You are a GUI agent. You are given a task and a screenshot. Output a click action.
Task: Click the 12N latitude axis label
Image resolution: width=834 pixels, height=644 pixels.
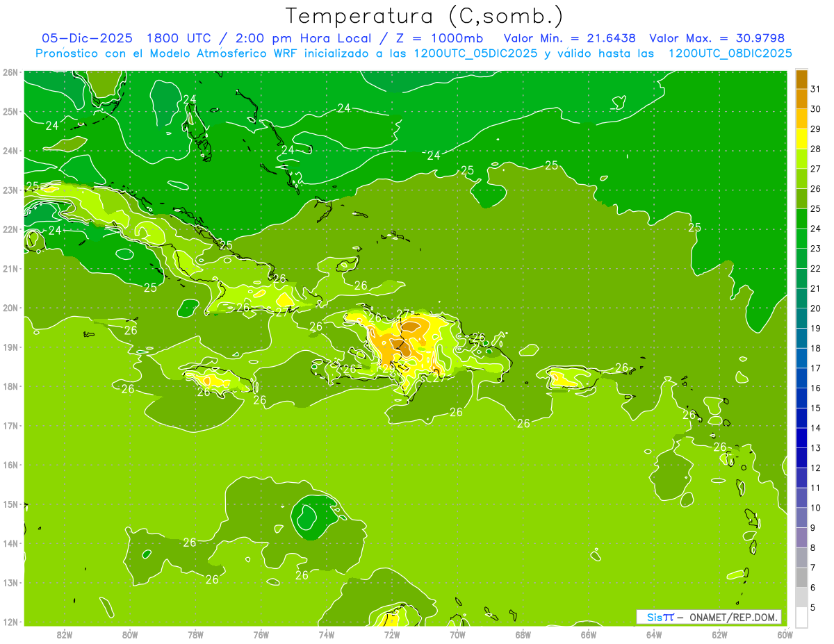[10, 622]
